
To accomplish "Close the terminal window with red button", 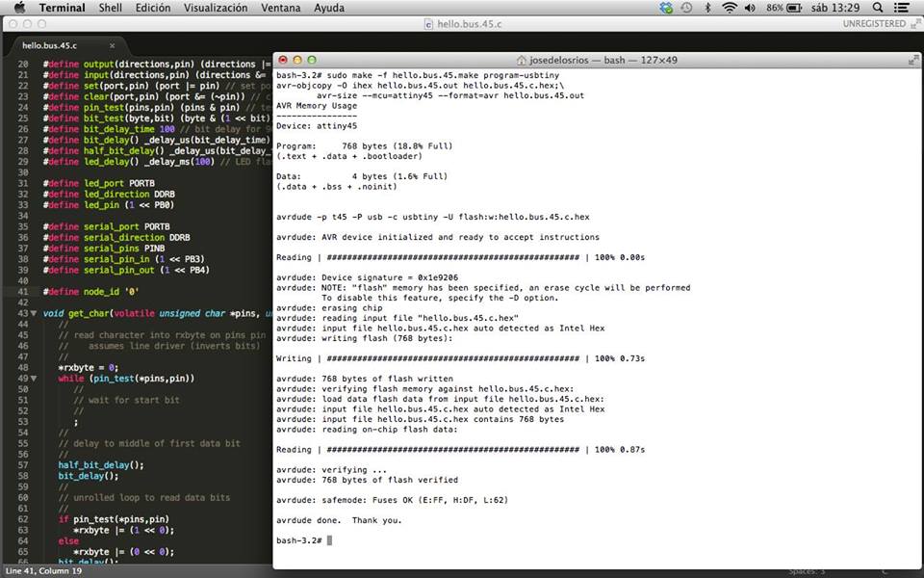I will tap(283, 60).
